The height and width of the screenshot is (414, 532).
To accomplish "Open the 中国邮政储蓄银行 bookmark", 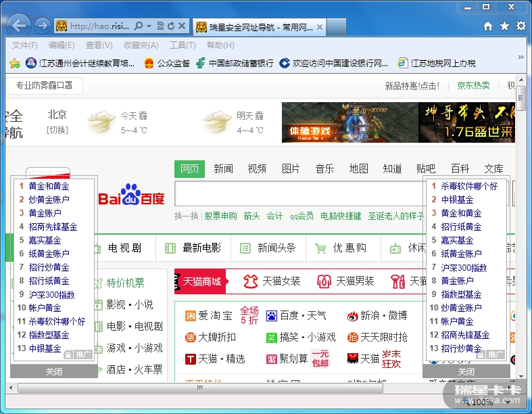I will coord(235,63).
